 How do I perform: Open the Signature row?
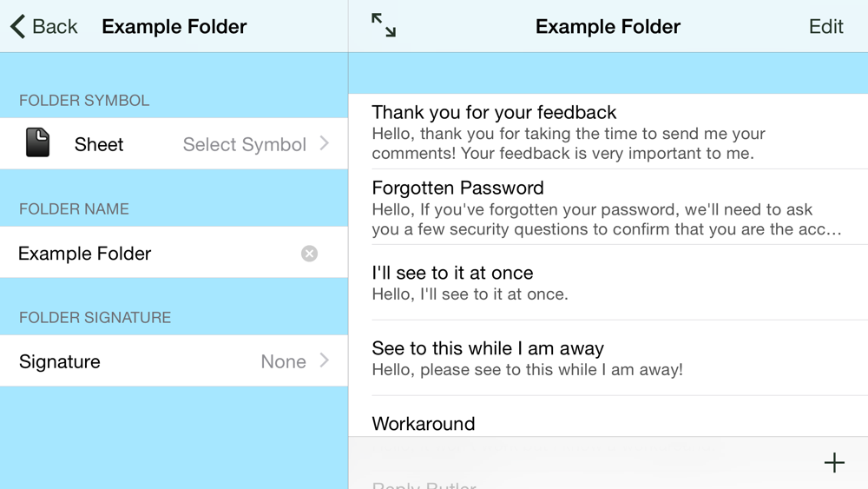click(x=174, y=361)
